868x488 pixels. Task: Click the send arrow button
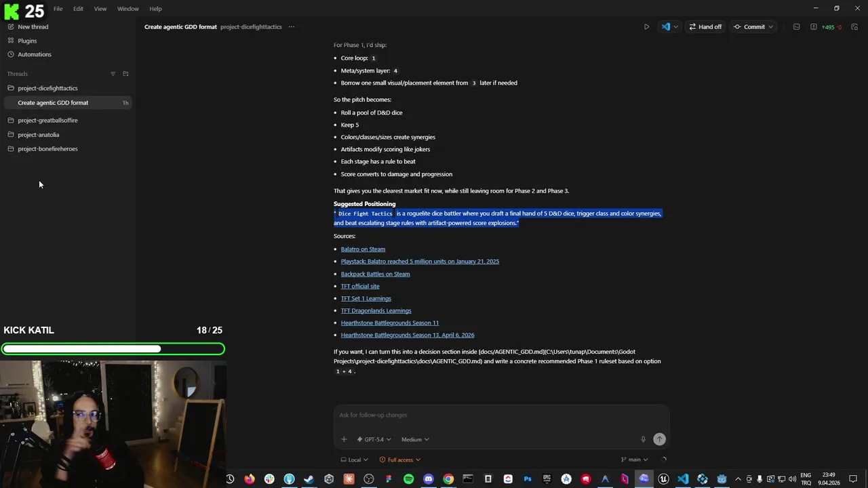659,439
